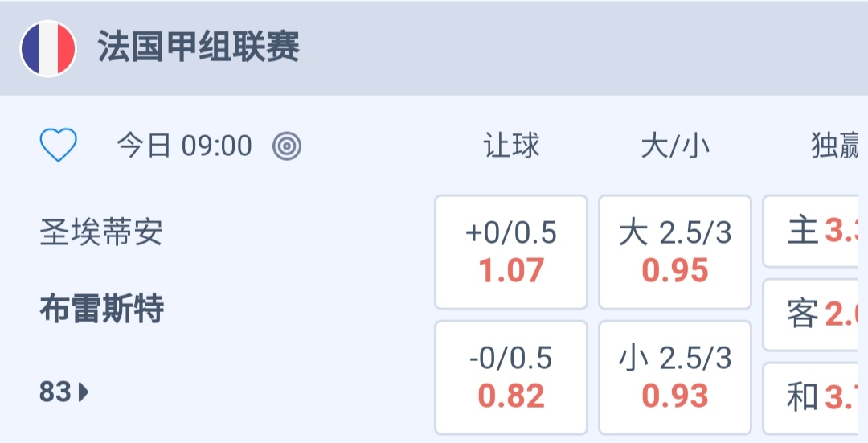Select the 让球 handicap column header

pos(511,146)
